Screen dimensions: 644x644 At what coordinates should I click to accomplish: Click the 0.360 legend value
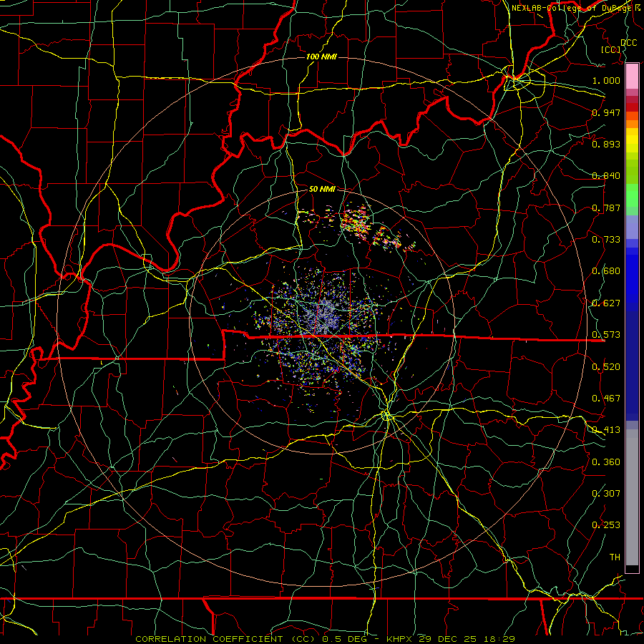pos(606,462)
